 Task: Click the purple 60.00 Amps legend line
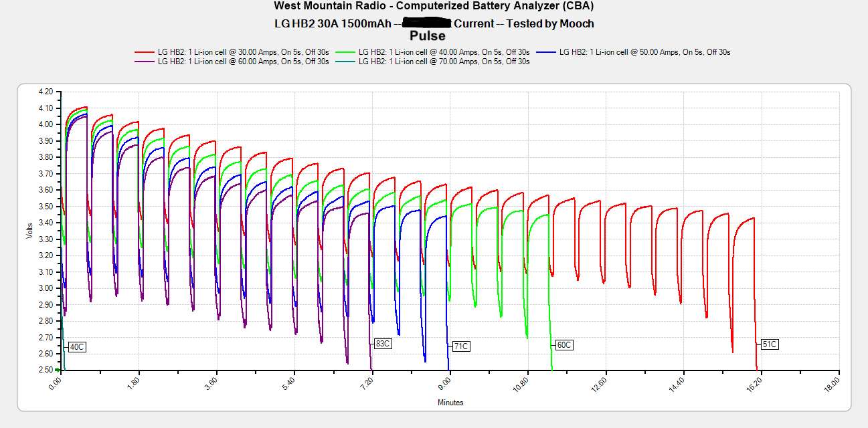[145, 62]
